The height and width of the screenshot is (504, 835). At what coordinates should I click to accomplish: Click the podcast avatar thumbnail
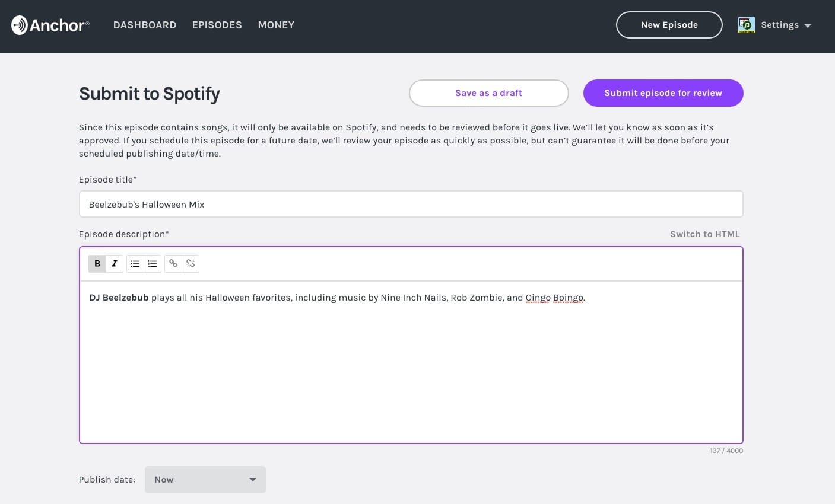746,25
